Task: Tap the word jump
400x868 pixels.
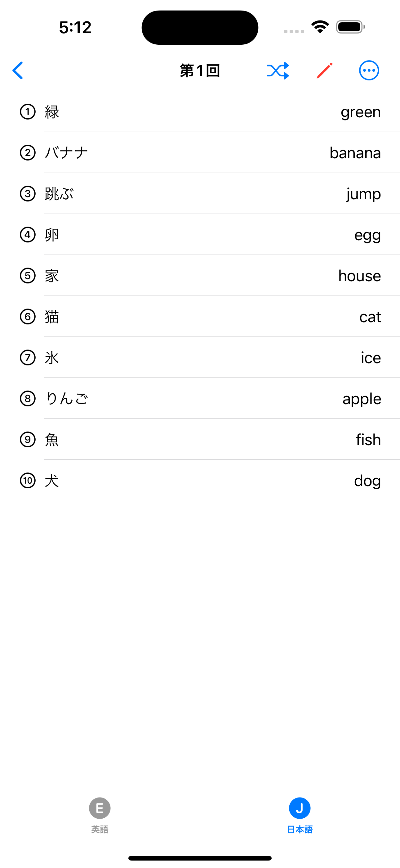Action: pyautogui.click(x=364, y=194)
